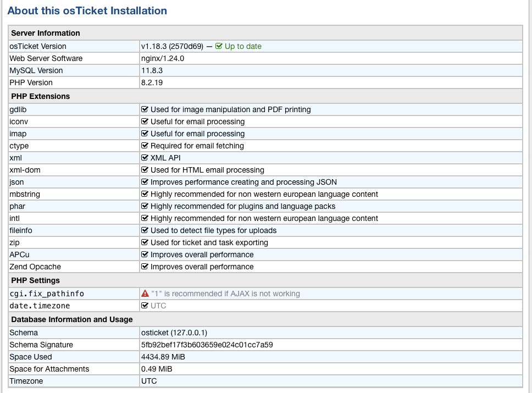The height and width of the screenshot is (393, 532).
Task: Click the green Up to date check icon
Action: [219, 46]
